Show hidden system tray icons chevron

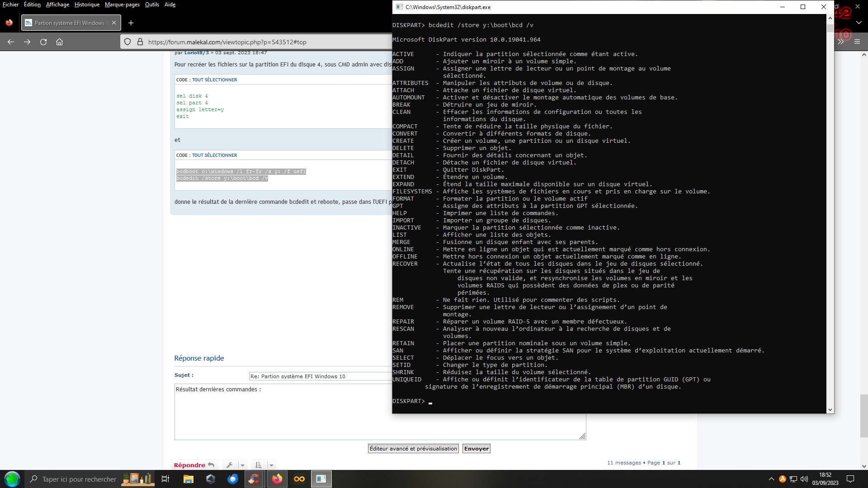point(771,479)
